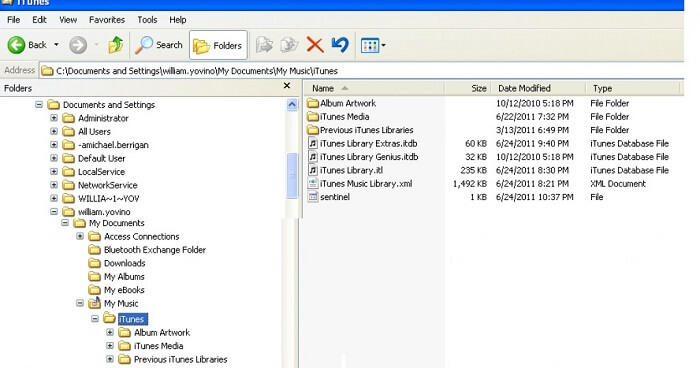Select My Albums folder in tree
The image size is (700, 368).
pos(124,276)
